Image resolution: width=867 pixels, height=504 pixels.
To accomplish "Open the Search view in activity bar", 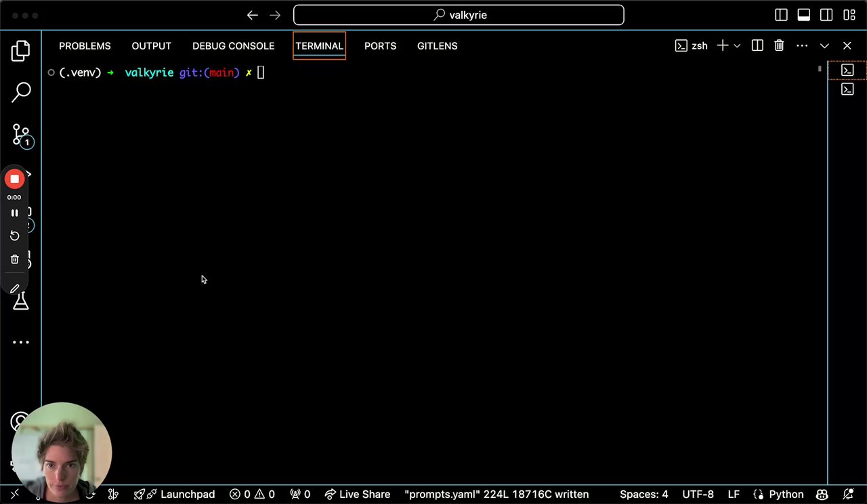I will [x=21, y=92].
